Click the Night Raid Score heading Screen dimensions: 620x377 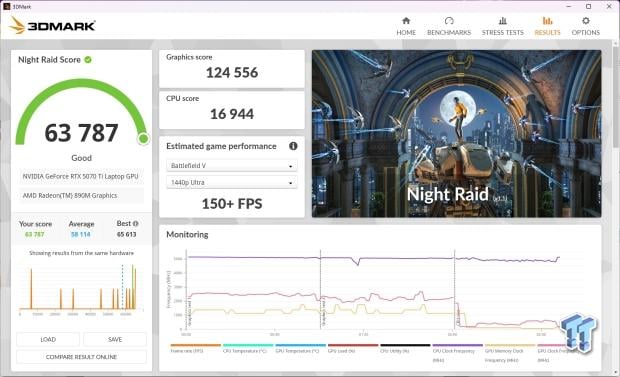click(x=49, y=60)
